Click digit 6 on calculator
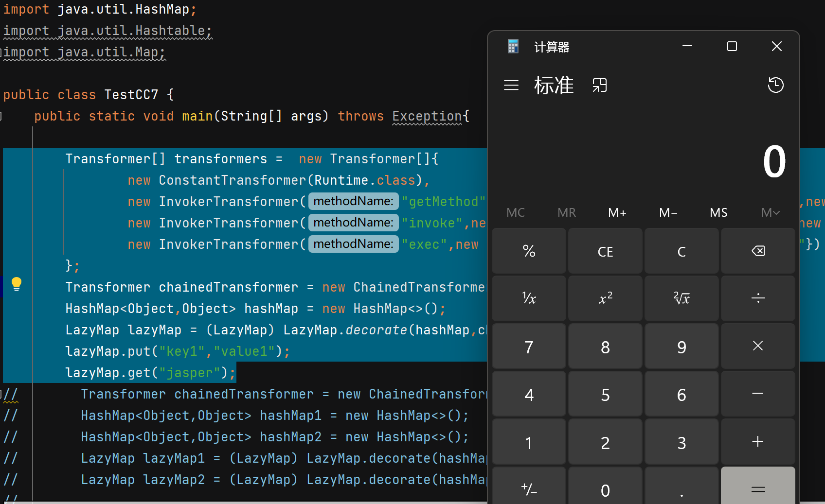This screenshot has width=825, height=504. pyautogui.click(x=682, y=394)
